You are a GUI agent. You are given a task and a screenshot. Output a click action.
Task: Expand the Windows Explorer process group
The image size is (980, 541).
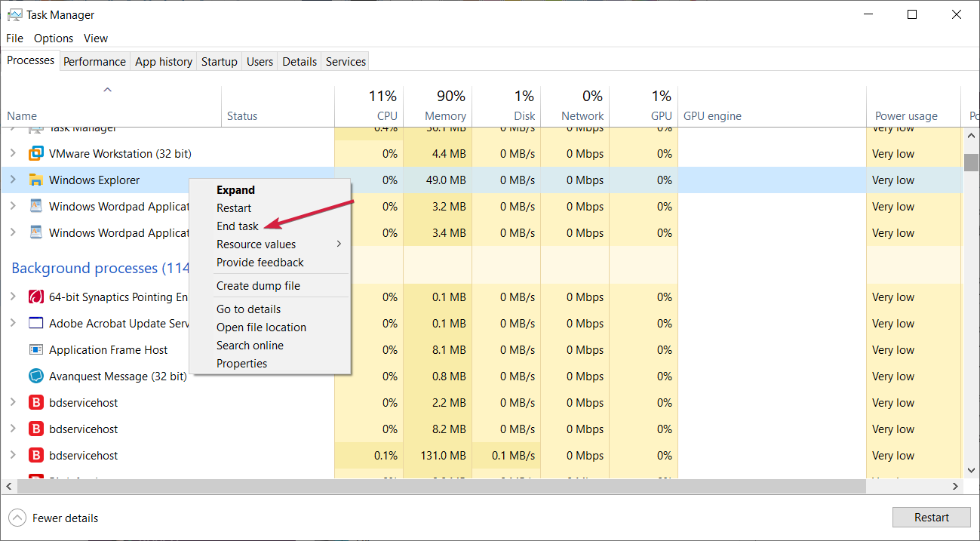click(13, 180)
